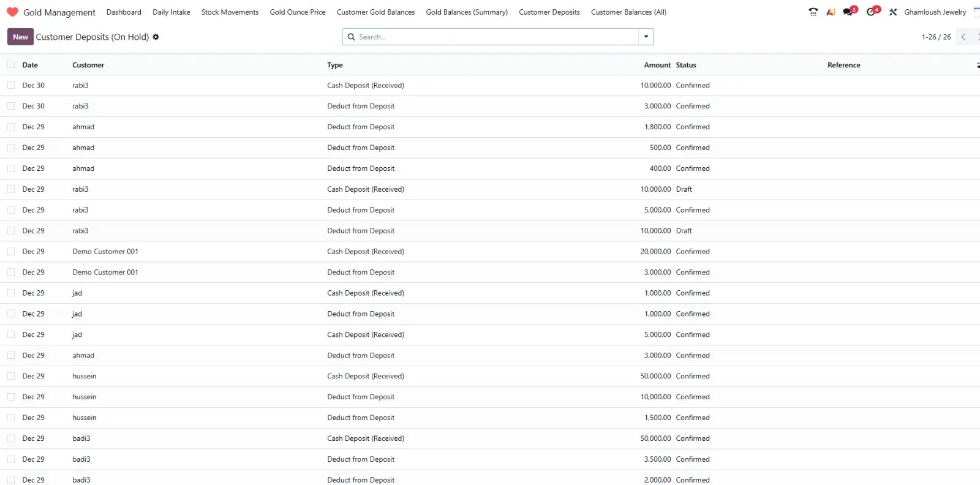
Task: Go to previous page using left arrow
Action: coord(963,37)
